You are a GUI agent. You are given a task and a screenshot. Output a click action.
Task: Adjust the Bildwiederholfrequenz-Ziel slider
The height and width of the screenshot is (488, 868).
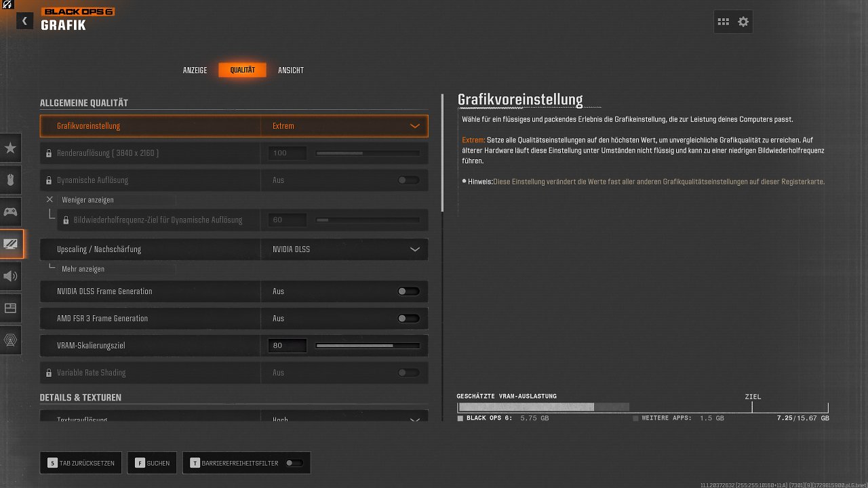tap(368, 220)
